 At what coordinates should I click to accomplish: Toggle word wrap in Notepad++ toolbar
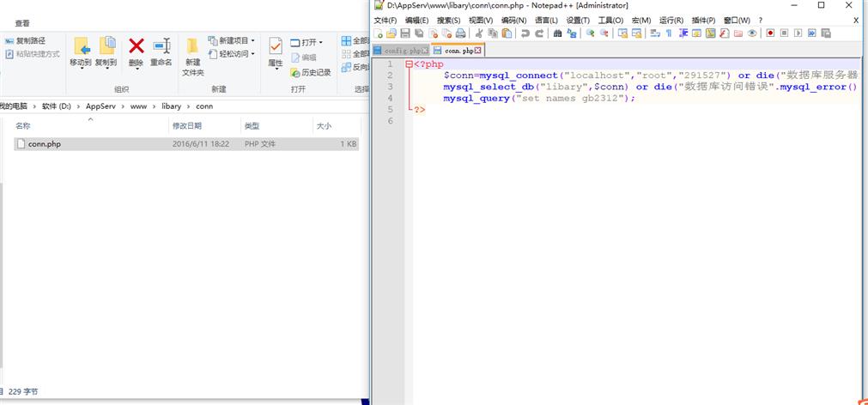pyautogui.click(x=654, y=33)
